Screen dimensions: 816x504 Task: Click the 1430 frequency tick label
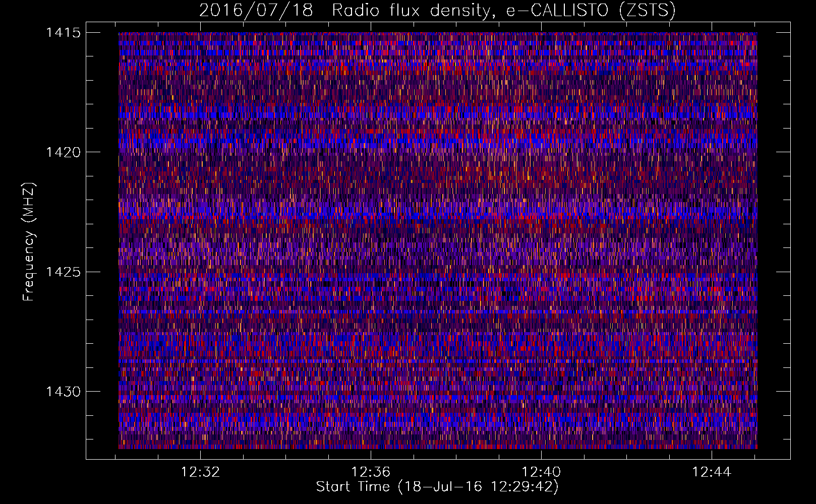[x=64, y=392]
